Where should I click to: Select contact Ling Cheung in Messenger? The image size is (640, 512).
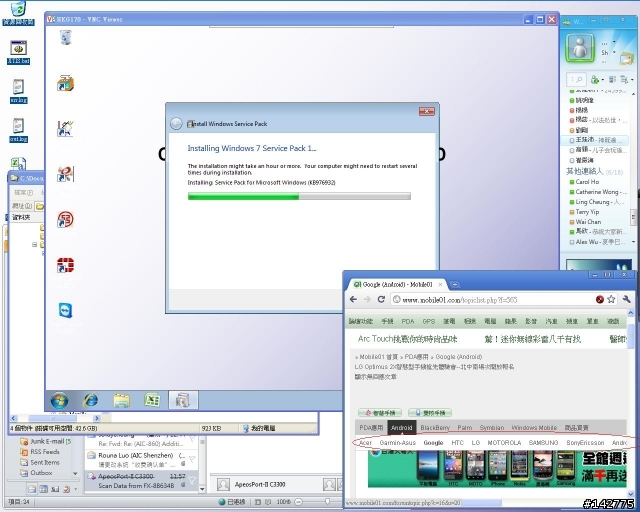point(596,202)
